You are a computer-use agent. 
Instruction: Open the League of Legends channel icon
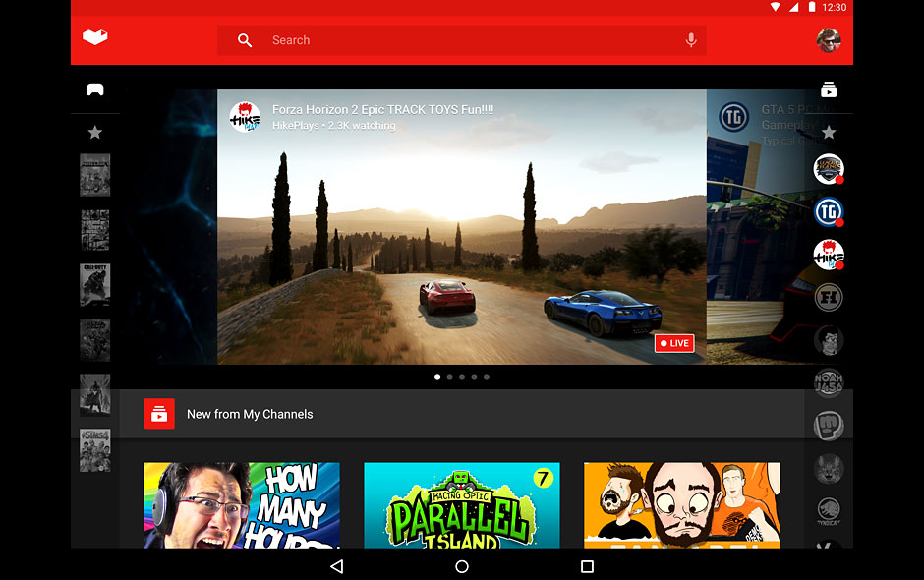(829, 169)
